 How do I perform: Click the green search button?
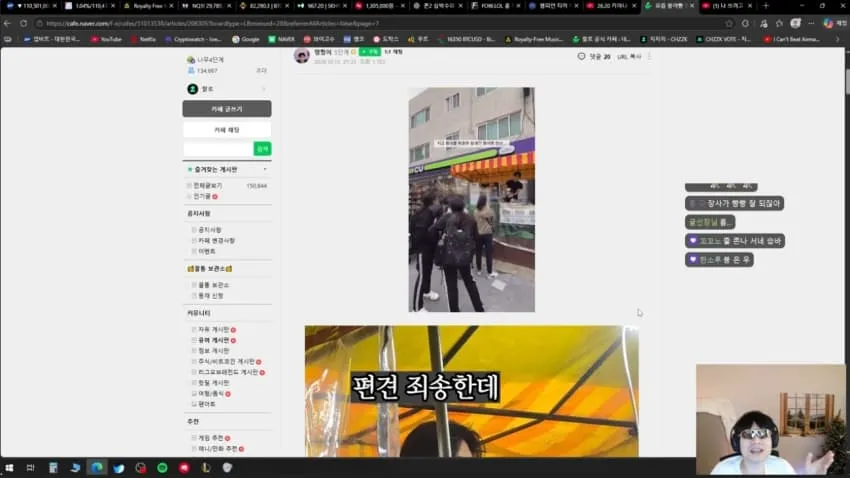tap(262, 148)
